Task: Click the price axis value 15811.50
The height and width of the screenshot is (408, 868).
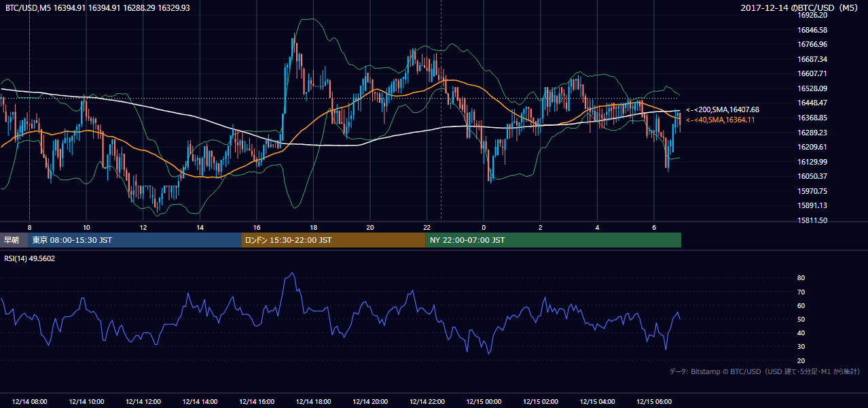Action: coord(812,220)
